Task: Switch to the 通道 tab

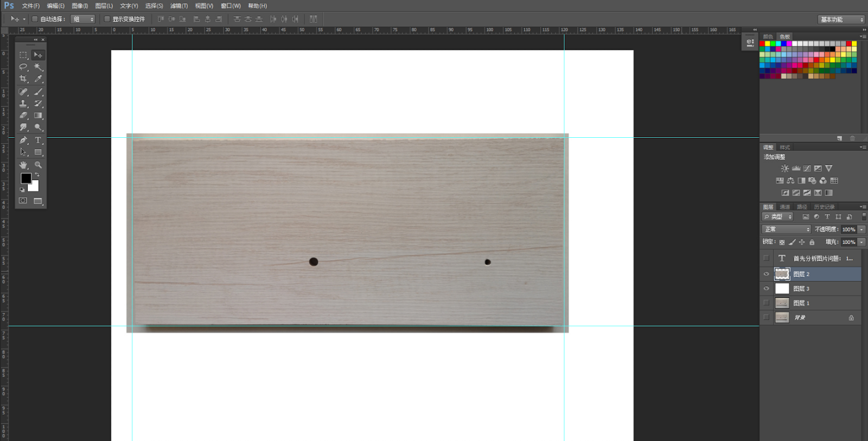Action: 785,207
